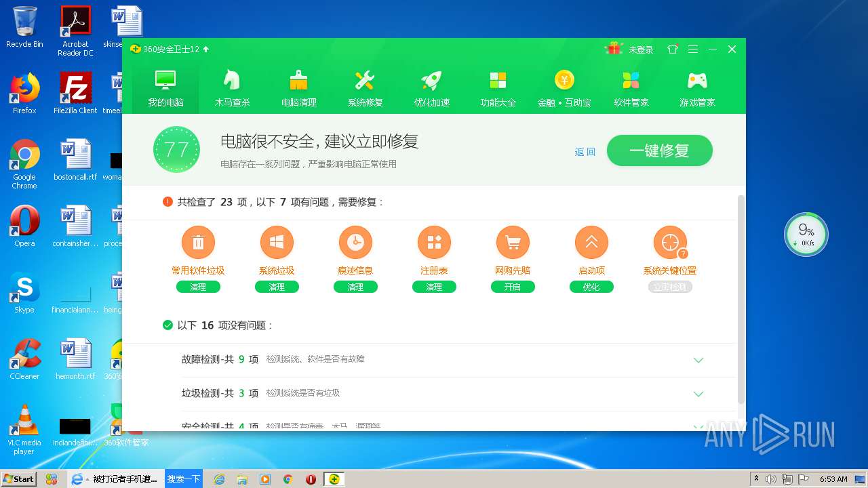Open Opera desktop icon
The width and height of the screenshot is (868, 488).
(x=24, y=226)
